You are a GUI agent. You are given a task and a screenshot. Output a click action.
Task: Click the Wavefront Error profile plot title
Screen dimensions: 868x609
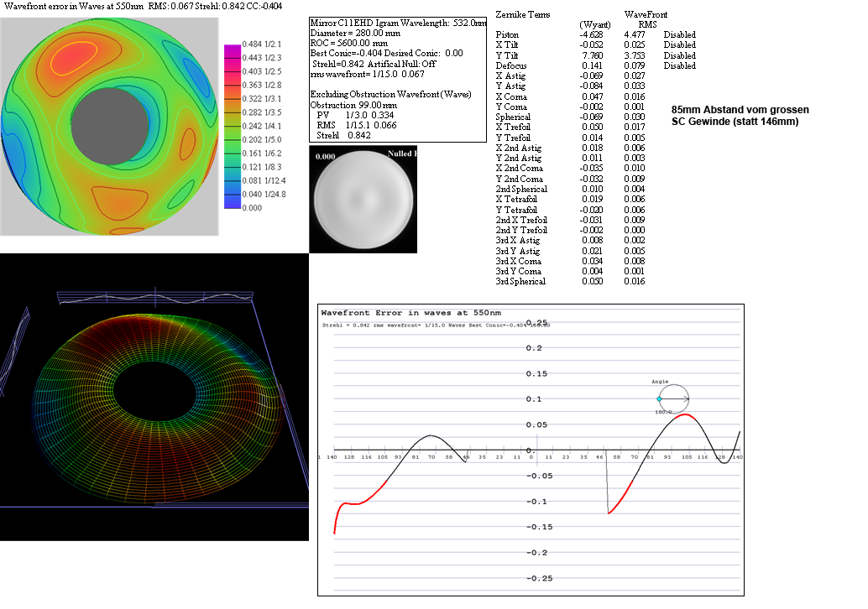(x=393, y=311)
